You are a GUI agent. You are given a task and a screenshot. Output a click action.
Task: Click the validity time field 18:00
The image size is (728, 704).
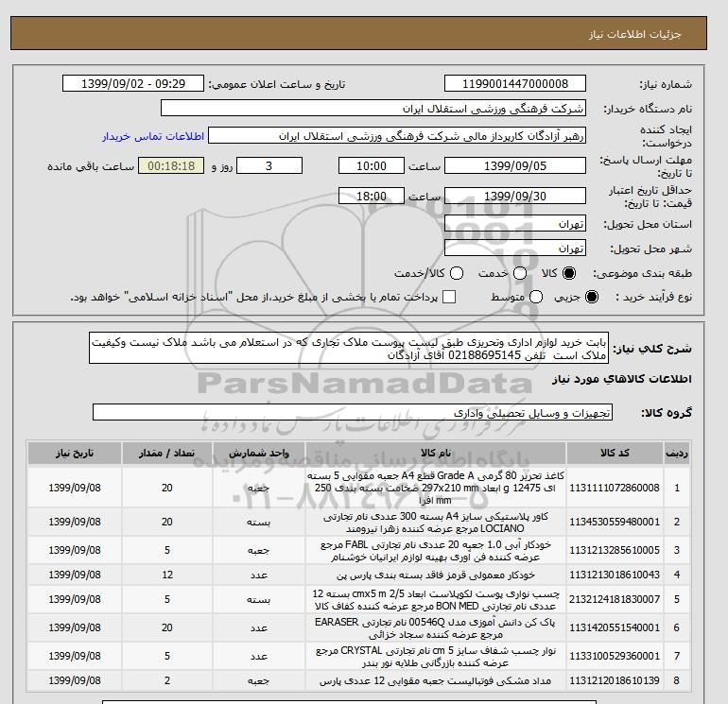tap(372, 196)
